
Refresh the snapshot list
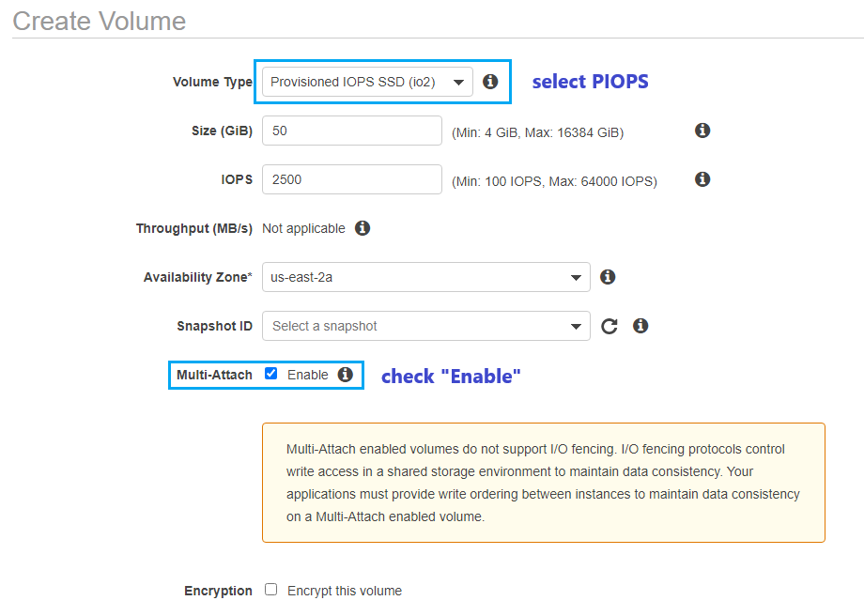pos(609,326)
